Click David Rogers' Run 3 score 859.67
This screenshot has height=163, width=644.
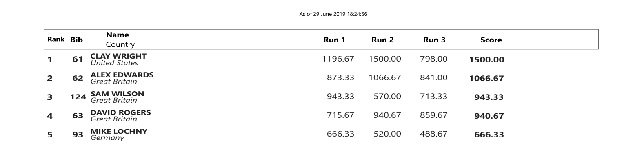pyautogui.click(x=433, y=115)
